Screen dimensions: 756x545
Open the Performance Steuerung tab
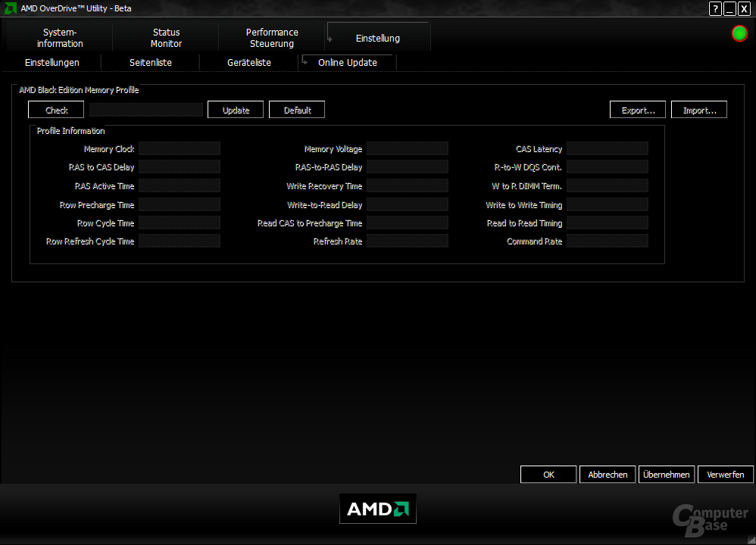(272, 38)
